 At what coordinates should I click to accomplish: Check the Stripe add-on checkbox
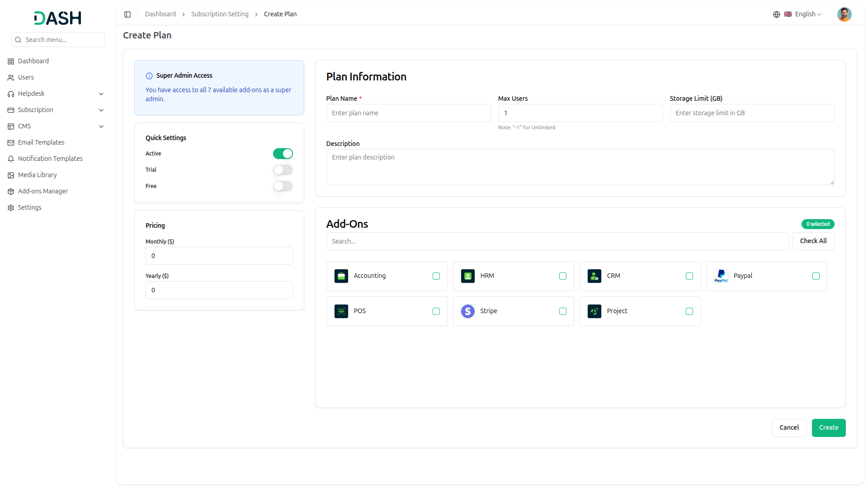[563, 311]
